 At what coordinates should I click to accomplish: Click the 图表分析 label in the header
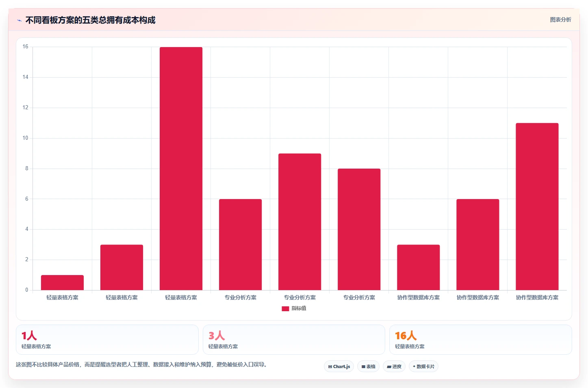(560, 20)
